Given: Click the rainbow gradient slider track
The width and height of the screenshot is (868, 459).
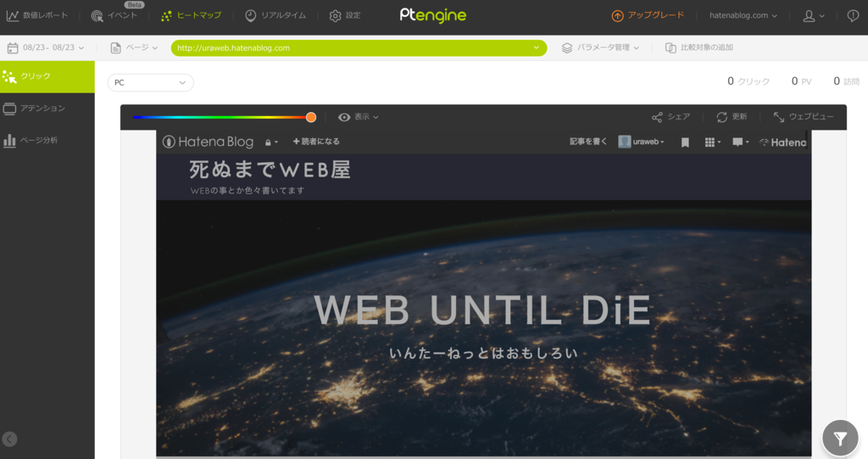Looking at the screenshot, I should click(x=220, y=117).
